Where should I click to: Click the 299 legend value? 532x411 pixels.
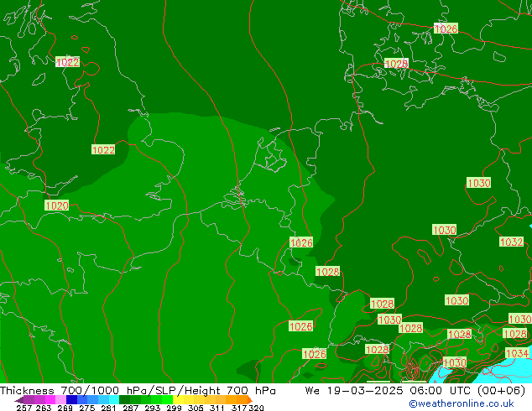point(174,408)
